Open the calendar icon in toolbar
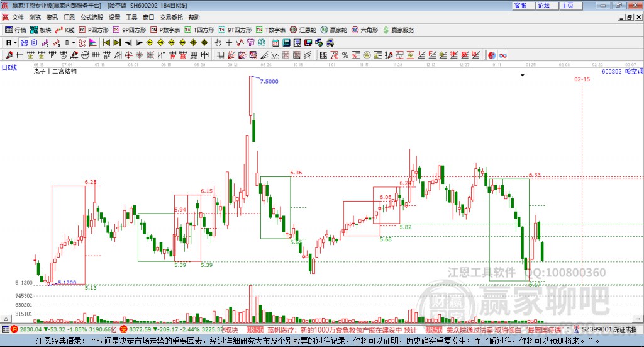The image size is (644, 347). click(x=275, y=43)
